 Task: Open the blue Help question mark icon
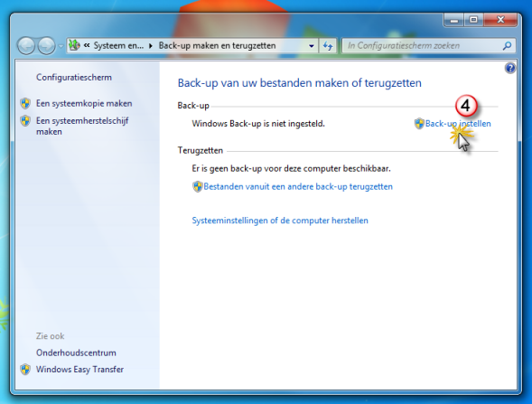coord(510,69)
